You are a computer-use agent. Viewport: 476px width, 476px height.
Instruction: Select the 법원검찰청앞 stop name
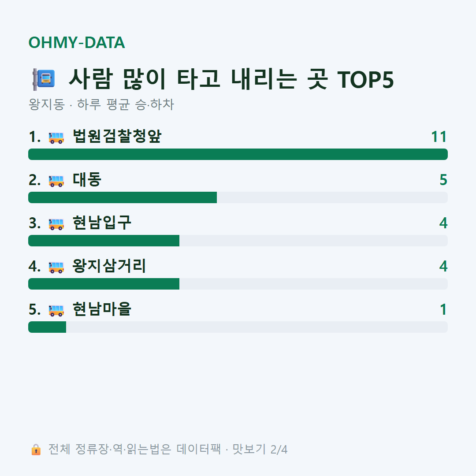117,136
